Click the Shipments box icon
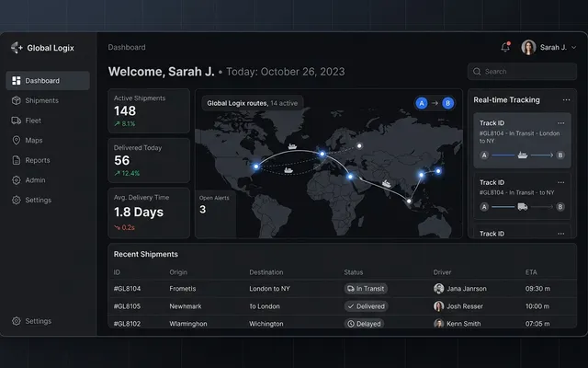 17,100
